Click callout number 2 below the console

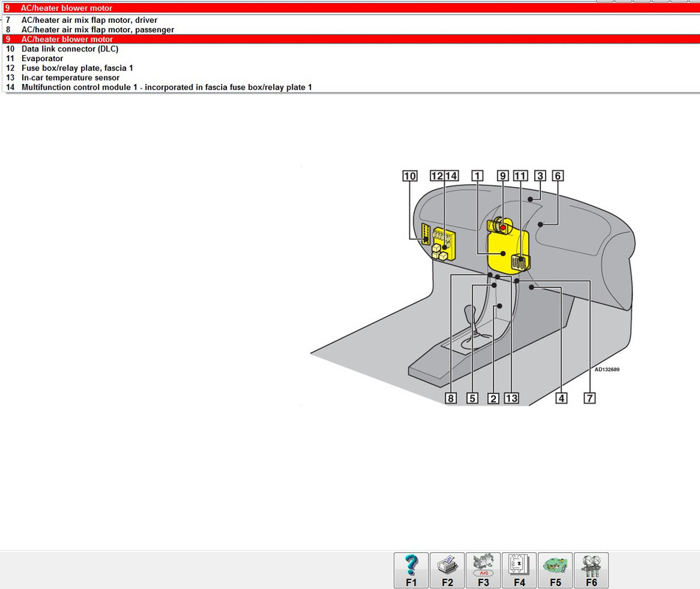click(x=493, y=398)
